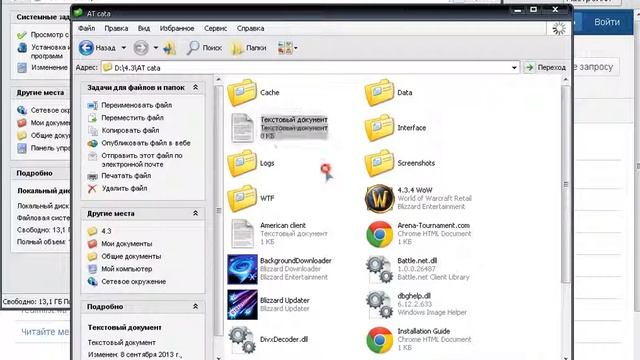This screenshot has height=360, width=640.
Task: Open Arena-Tournament.com Chrome HTML icon
Action: pos(379,234)
